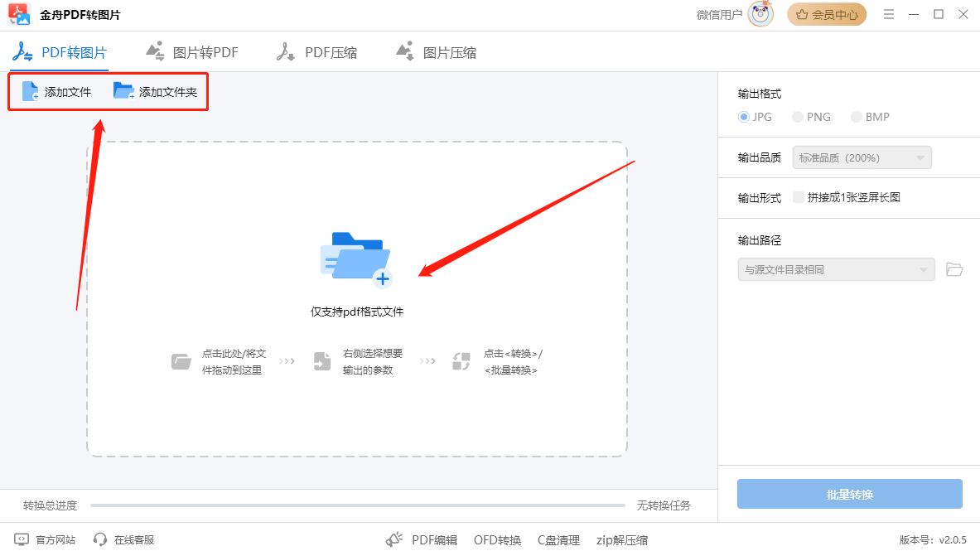Screen dimensions: 980x551
Task: Expand the 与源文件目录相同 path dropdown
Action: pyautogui.click(x=836, y=269)
